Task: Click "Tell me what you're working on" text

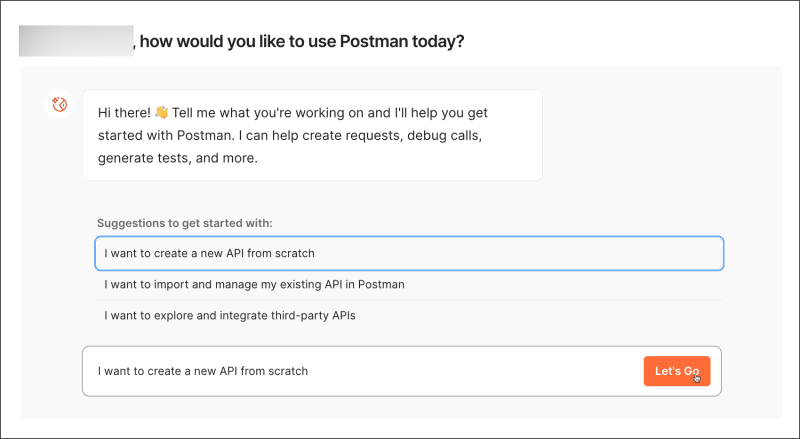Action: point(264,112)
